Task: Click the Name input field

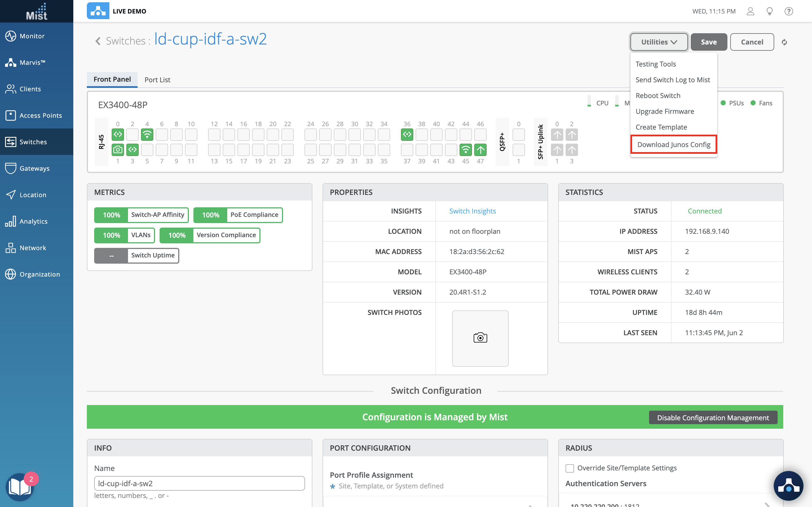Action: (199, 483)
